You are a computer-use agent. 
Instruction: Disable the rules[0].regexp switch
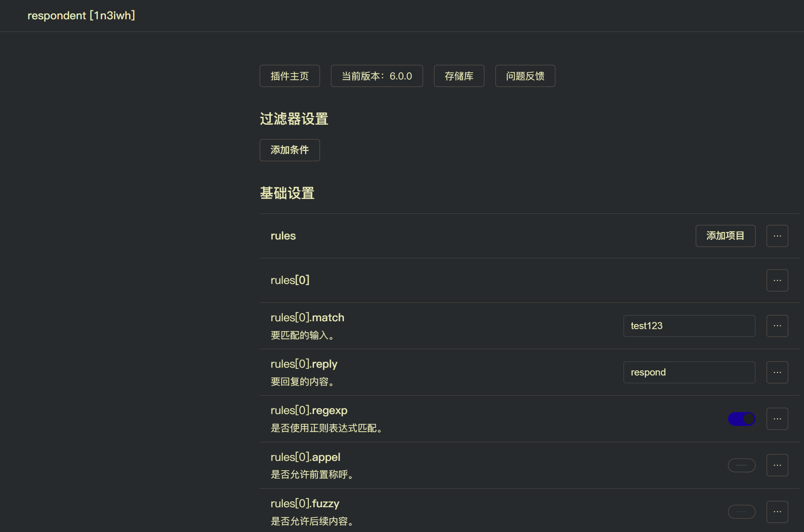[741, 419]
